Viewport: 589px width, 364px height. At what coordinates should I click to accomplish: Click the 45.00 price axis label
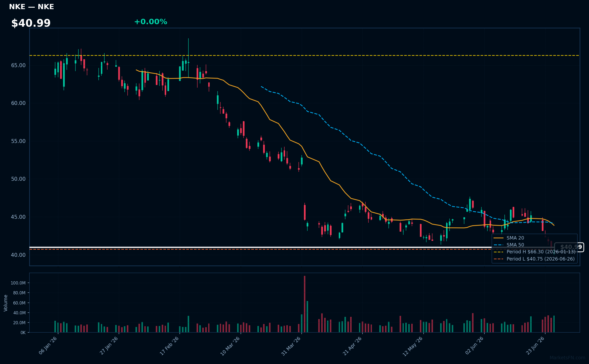[18, 217]
